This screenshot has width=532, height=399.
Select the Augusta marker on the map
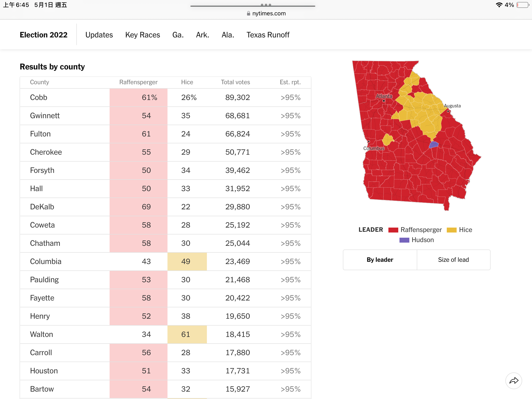click(x=448, y=111)
